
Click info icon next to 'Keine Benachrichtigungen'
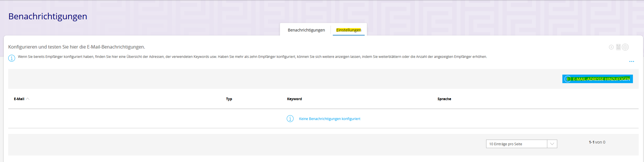pos(290,119)
